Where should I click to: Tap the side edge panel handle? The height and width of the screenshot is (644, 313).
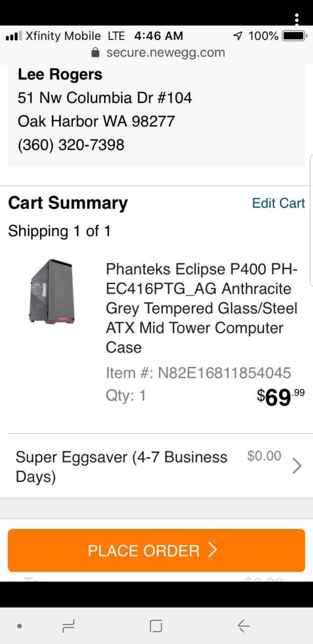(x=311, y=220)
